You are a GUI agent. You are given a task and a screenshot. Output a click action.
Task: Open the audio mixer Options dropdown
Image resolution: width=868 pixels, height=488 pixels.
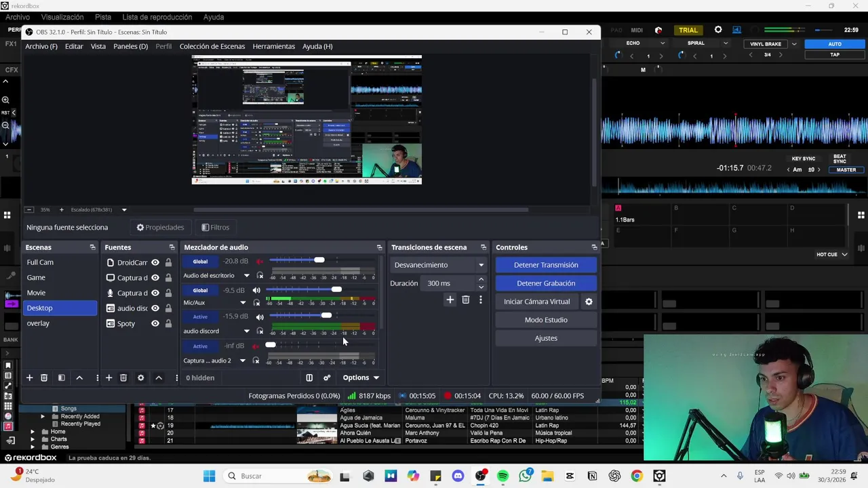click(361, 378)
